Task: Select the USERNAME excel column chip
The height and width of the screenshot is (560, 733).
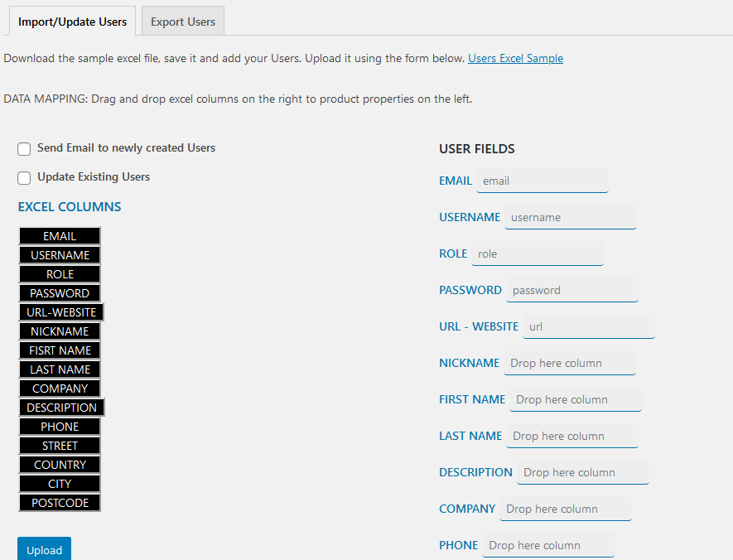Action: point(59,254)
